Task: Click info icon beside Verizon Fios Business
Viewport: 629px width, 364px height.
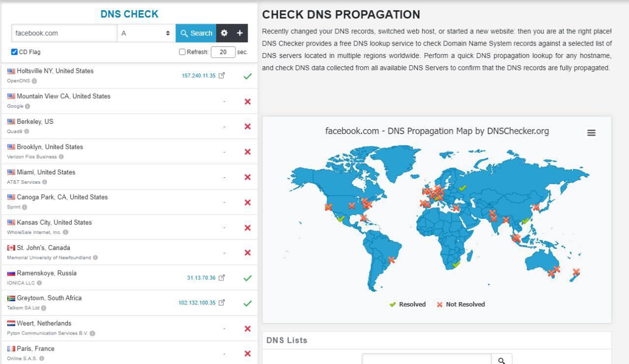Action: pos(61,157)
